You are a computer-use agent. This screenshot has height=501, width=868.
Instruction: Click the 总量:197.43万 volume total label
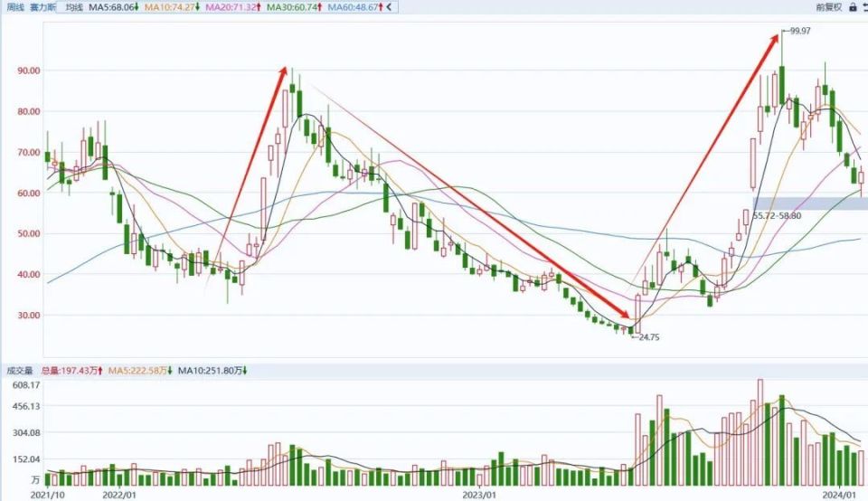coord(72,371)
